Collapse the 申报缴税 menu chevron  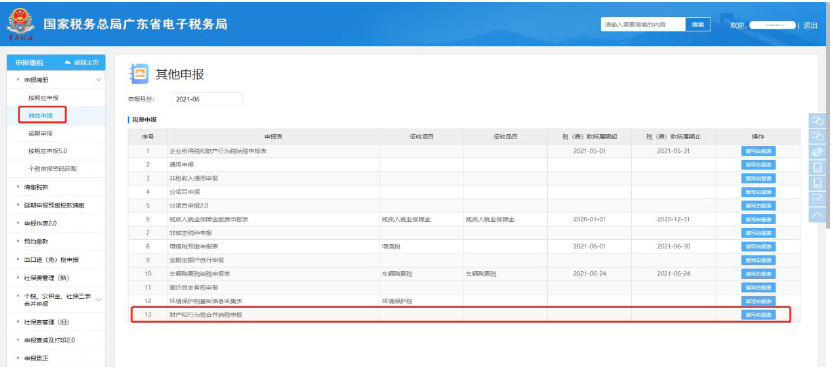[99, 80]
